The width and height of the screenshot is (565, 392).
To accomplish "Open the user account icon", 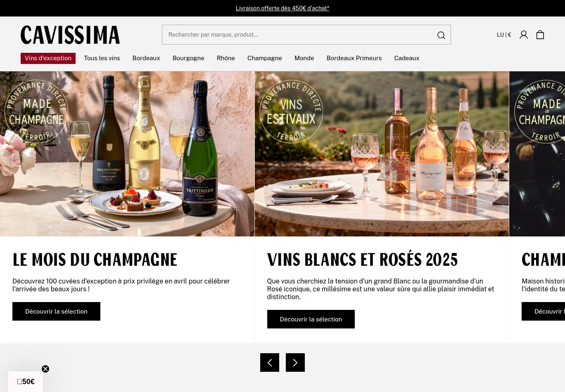I will (524, 35).
